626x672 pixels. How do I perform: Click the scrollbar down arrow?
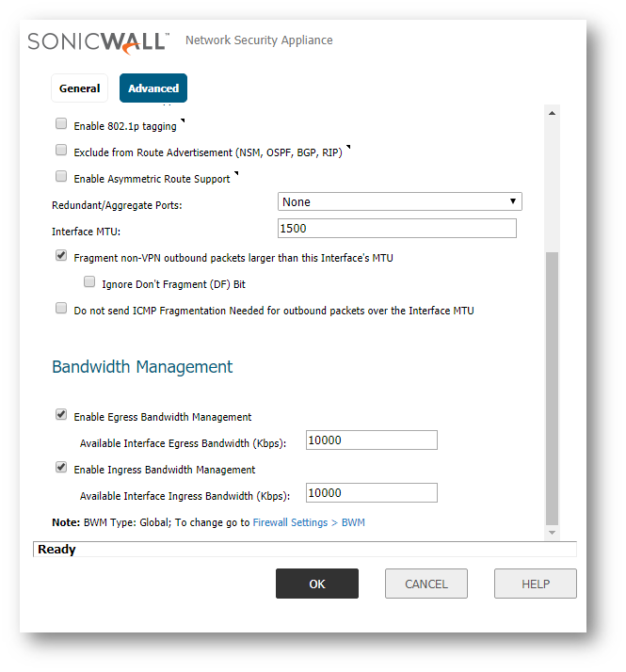(x=552, y=533)
